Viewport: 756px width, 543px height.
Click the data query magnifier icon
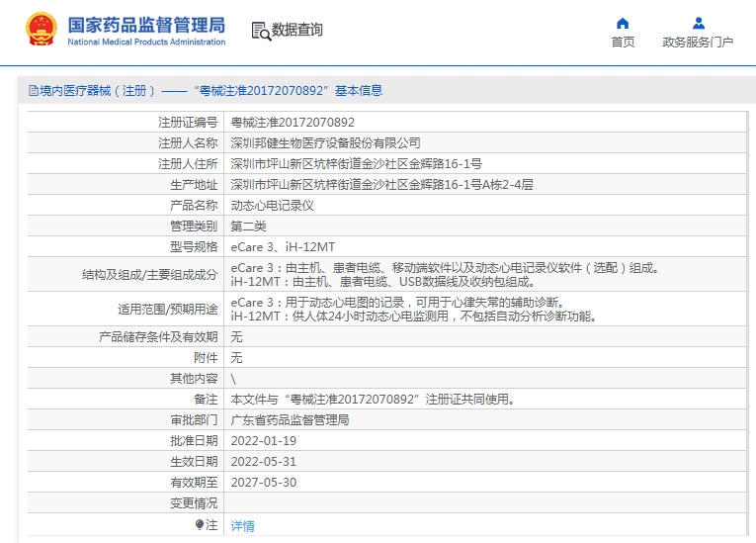(x=261, y=31)
